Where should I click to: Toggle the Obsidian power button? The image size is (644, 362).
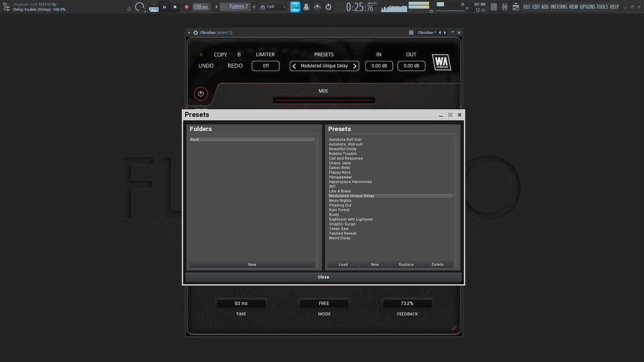[x=201, y=94]
